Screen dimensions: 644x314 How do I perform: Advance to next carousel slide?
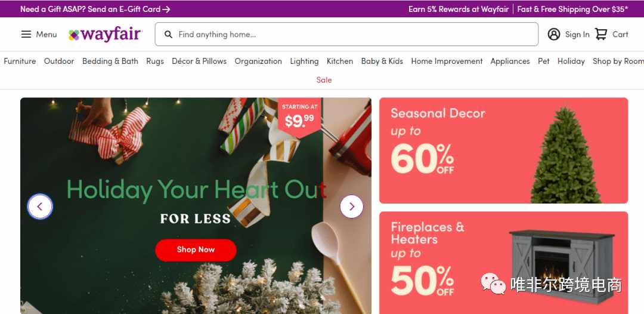(352, 207)
